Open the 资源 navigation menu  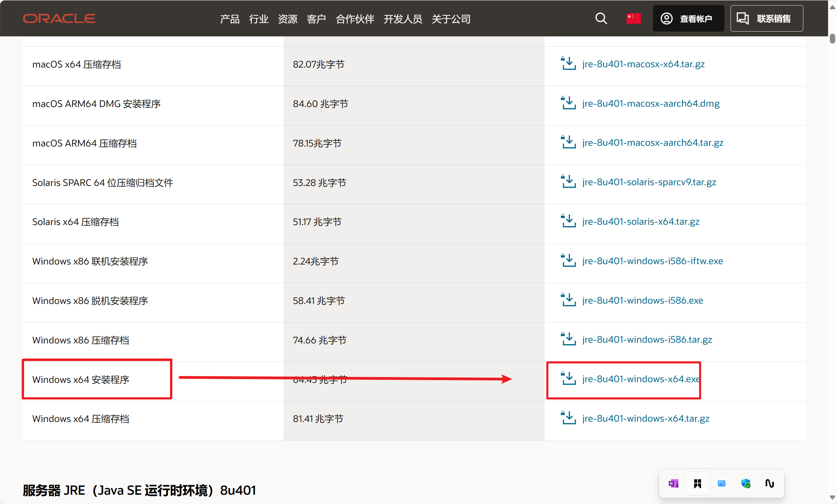(288, 19)
